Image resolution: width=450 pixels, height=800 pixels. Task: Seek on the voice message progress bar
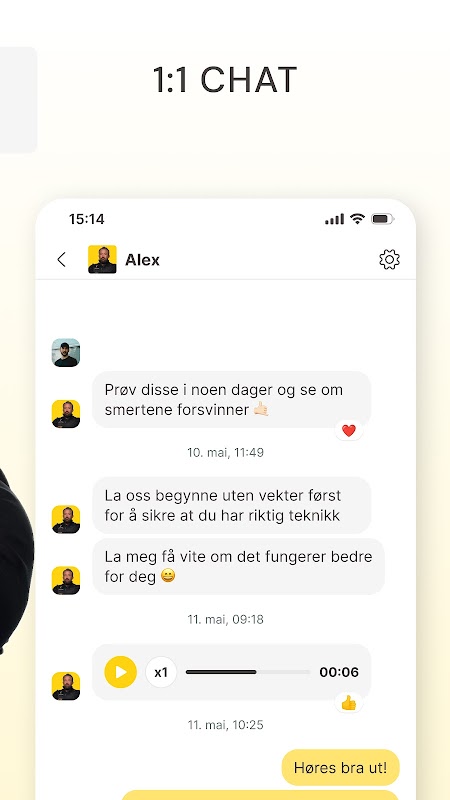pyautogui.click(x=248, y=672)
